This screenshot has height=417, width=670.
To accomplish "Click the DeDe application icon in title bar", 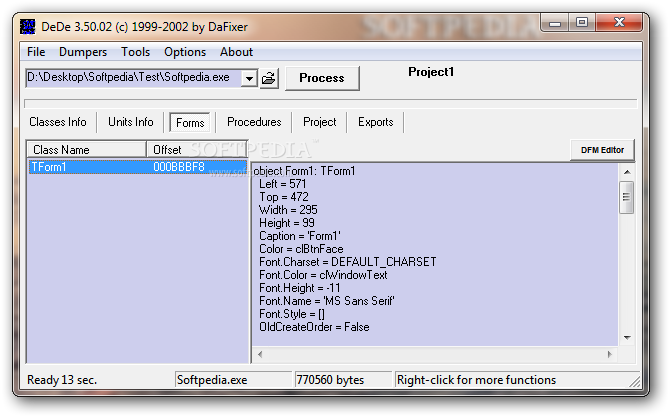I will (x=28, y=26).
